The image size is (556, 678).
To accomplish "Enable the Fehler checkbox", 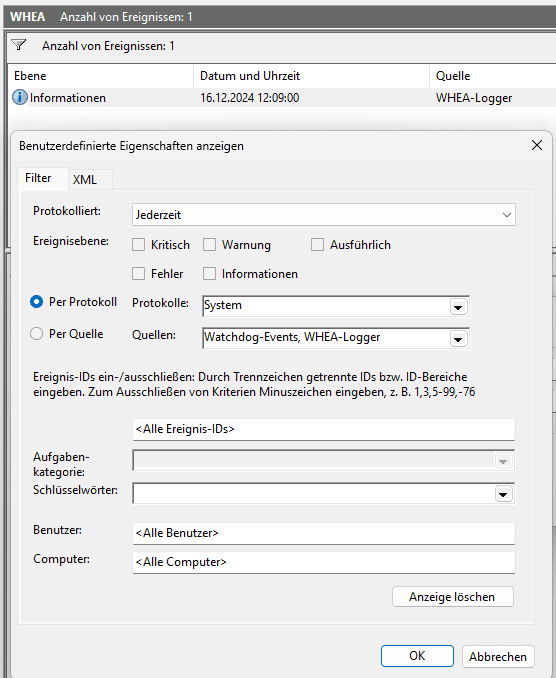I will point(138,274).
